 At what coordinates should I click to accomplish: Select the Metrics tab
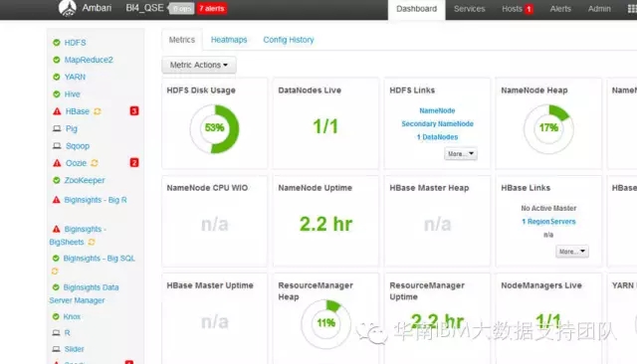click(x=182, y=40)
